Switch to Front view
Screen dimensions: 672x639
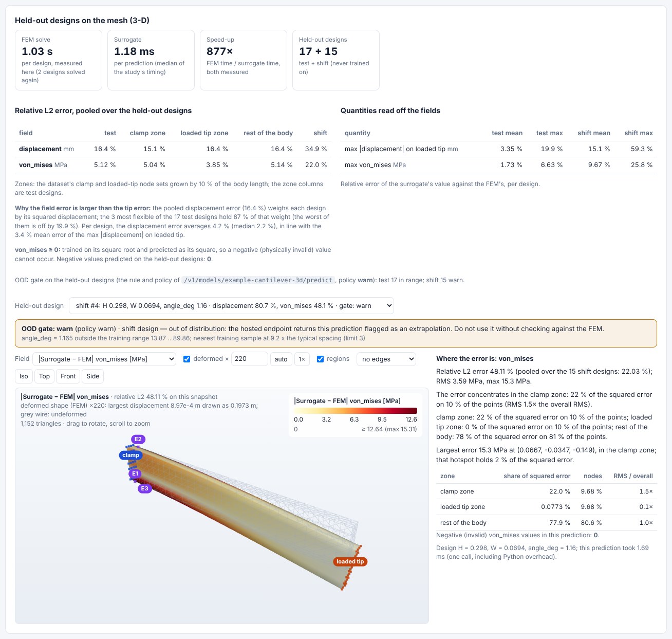68,376
